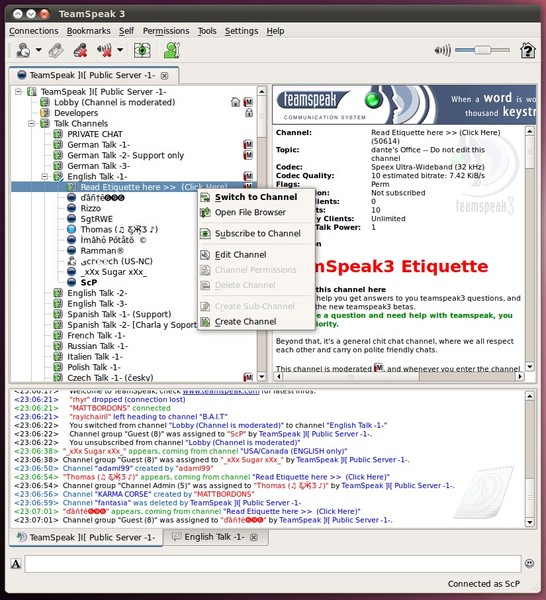
Task: Open dropdown arrow beside Connect icon
Action: 39,50
